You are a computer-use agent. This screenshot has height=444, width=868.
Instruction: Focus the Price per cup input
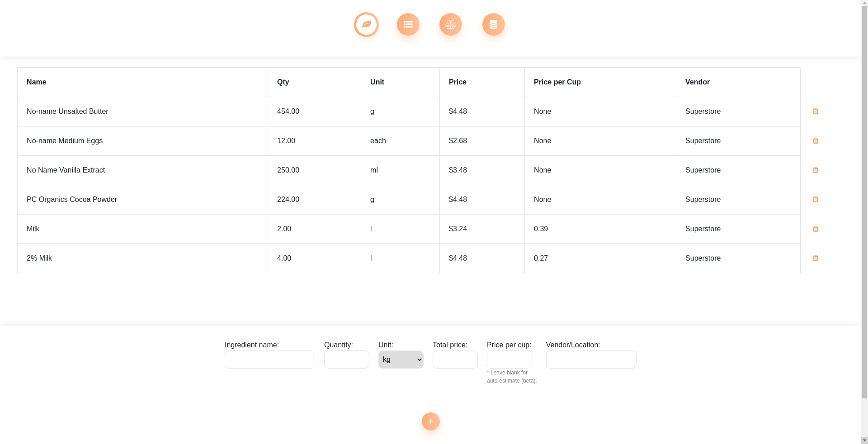tap(509, 360)
